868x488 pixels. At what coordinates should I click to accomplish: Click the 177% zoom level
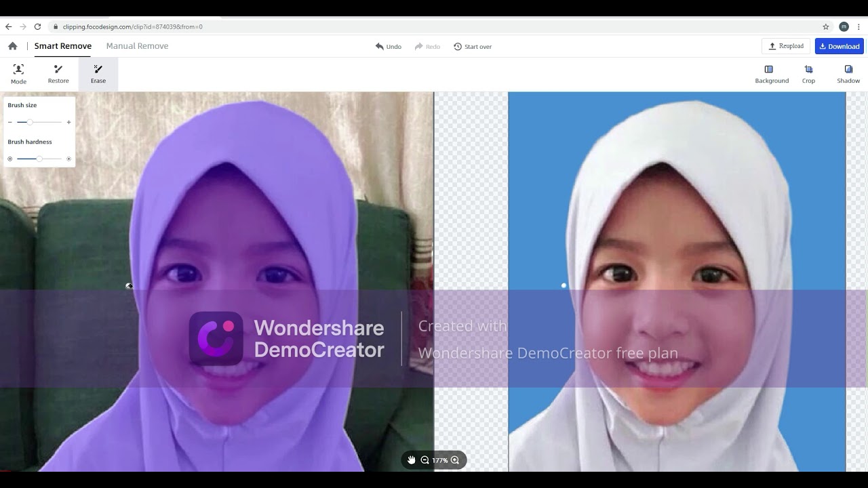tap(440, 460)
